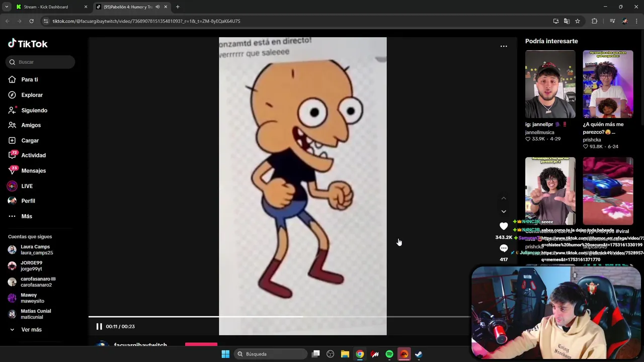
Task: Open the Explorar compass icon
Action: coord(12,95)
